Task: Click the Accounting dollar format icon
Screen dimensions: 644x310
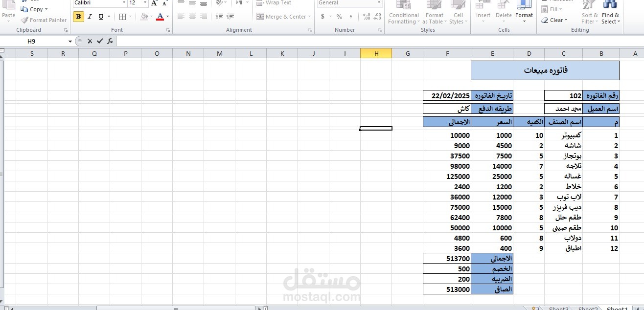Action: 322,17
